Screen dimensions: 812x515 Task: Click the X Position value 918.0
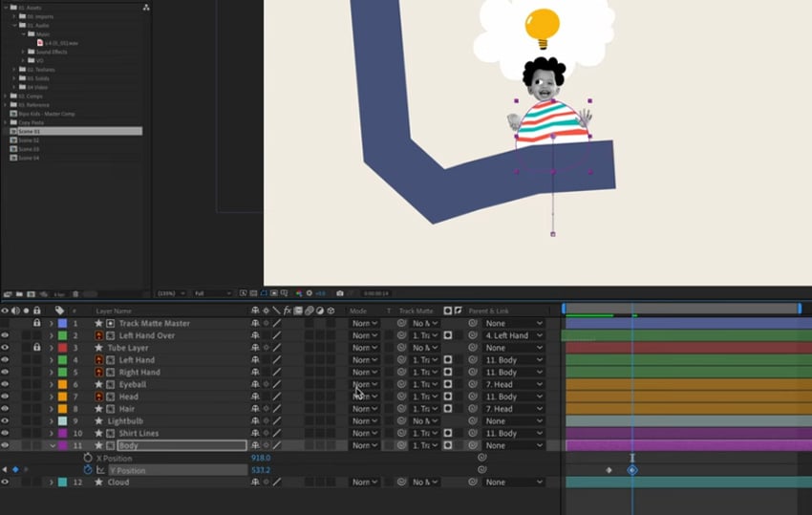point(261,458)
